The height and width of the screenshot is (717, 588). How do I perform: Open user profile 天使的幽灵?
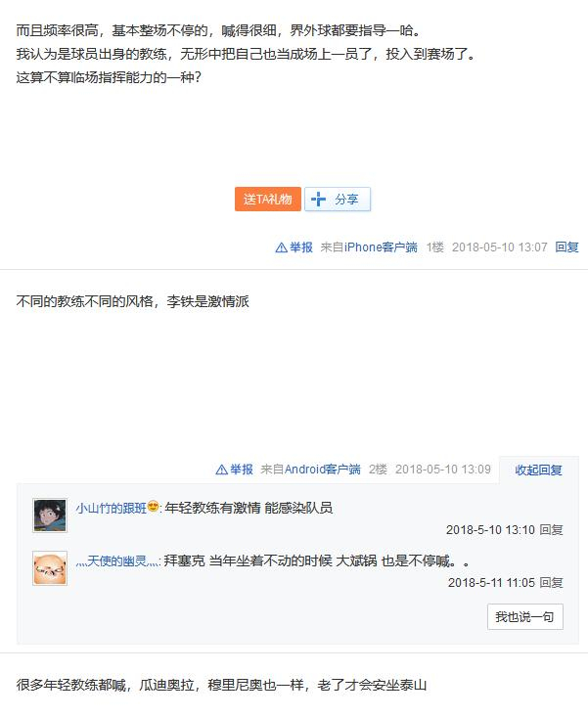(x=117, y=561)
